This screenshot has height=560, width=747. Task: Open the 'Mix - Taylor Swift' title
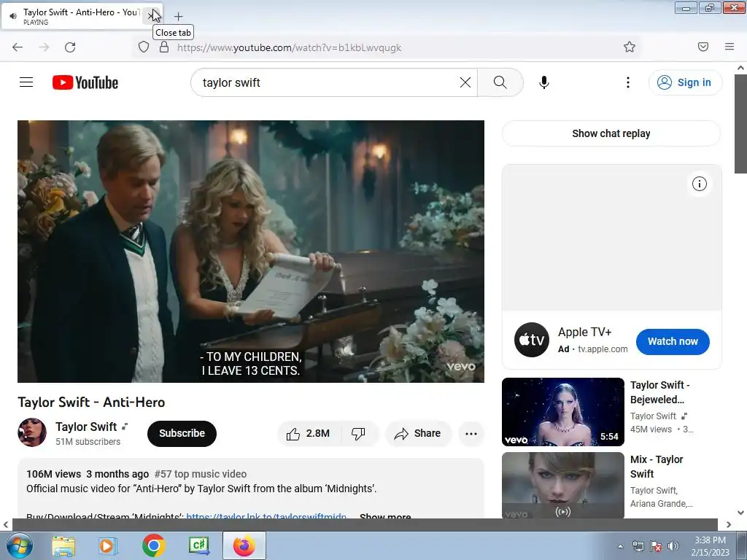point(657,467)
